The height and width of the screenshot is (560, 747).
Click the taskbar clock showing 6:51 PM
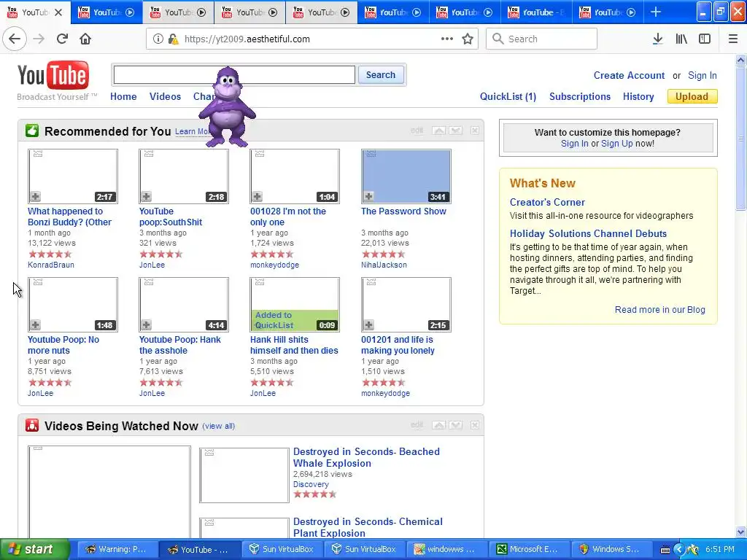tap(720, 550)
